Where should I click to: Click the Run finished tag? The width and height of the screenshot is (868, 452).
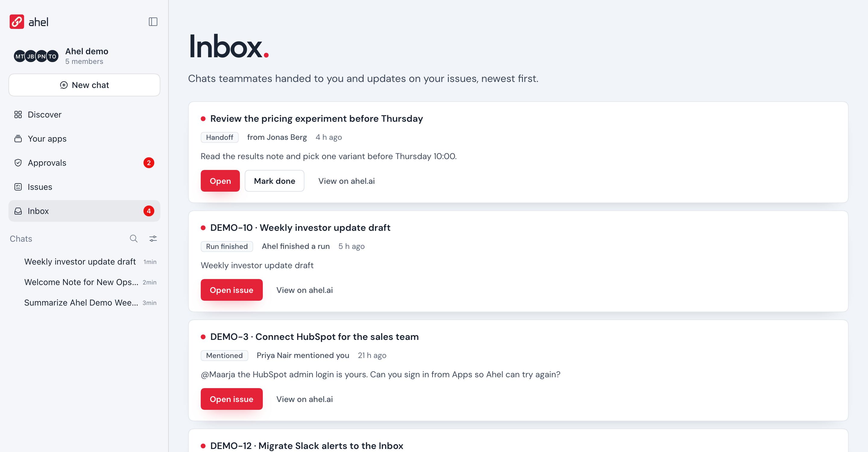point(227,246)
